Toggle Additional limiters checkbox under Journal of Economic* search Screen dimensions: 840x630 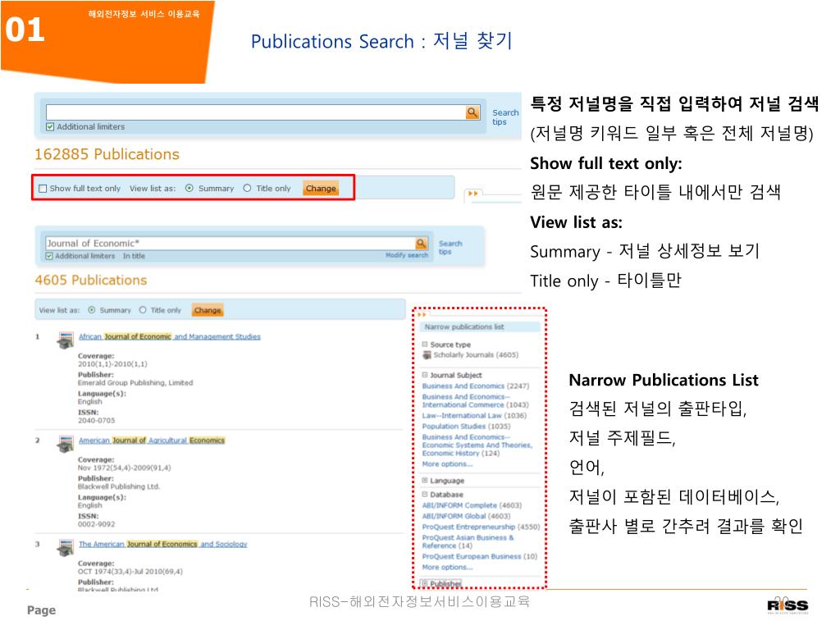pos(49,256)
